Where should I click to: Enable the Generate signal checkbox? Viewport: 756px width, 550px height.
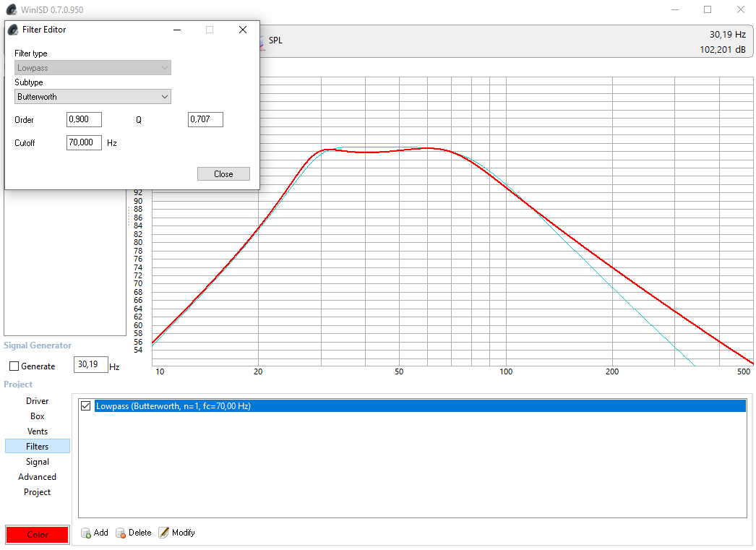tap(14, 366)
